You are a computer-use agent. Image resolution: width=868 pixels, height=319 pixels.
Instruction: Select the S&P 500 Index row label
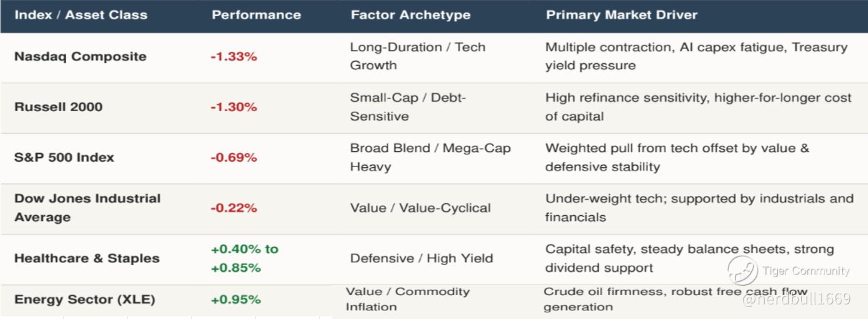click(x=64, y=157)
